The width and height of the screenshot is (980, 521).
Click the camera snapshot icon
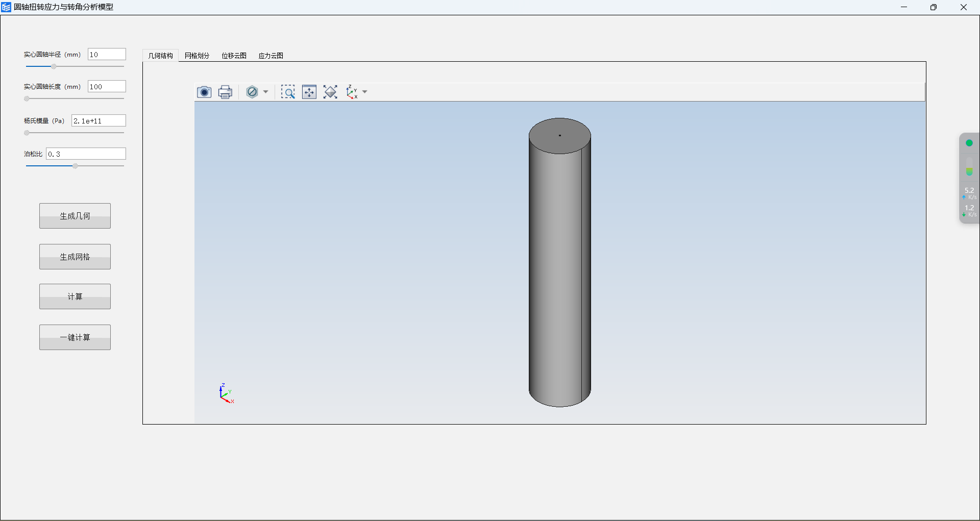coord(204,92)
